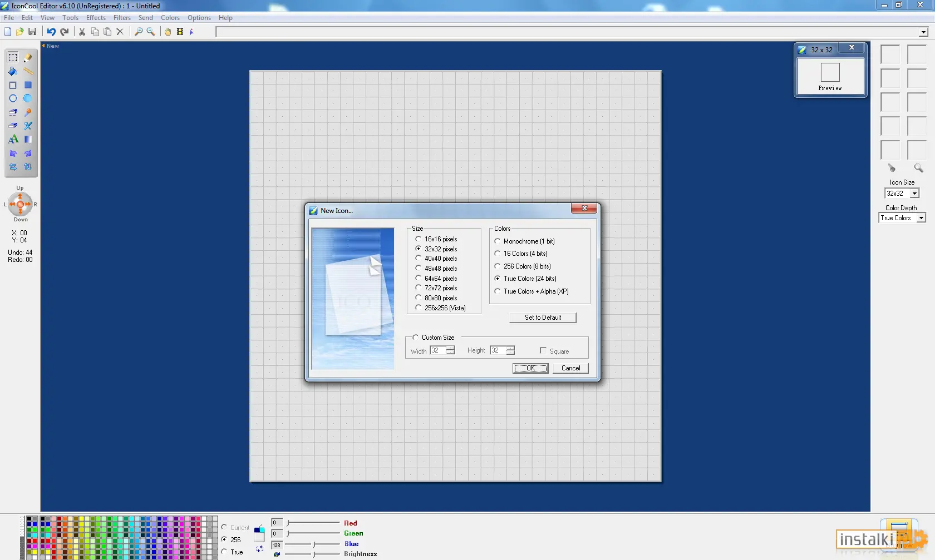Open the Effects menu

(96, 18)
